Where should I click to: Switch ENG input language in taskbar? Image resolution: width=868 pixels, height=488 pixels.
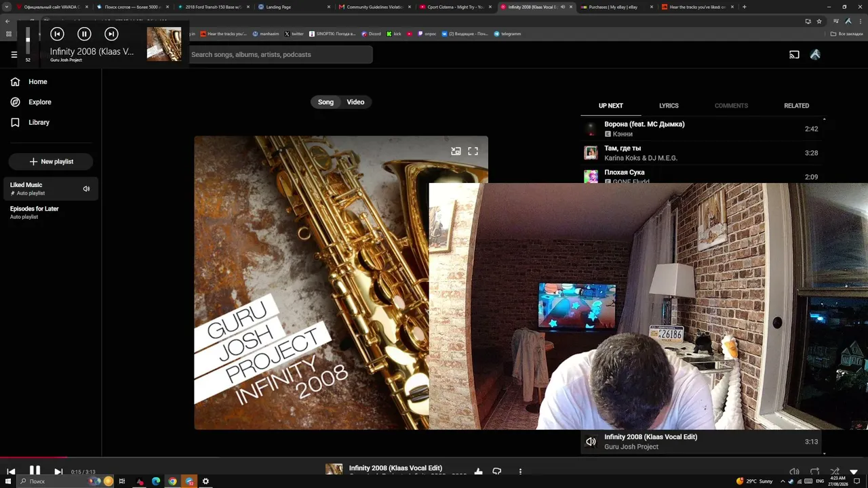pyautogui.click(x=820, y=481)
